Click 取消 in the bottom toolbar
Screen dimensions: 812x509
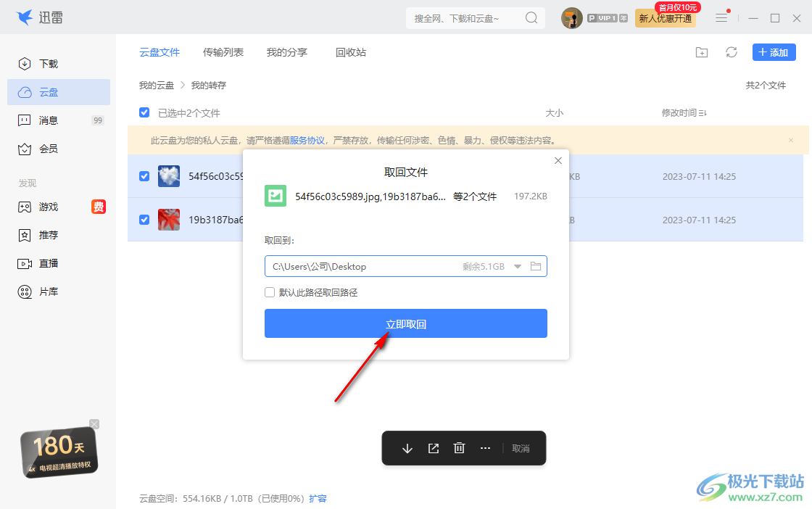point(521,448)
